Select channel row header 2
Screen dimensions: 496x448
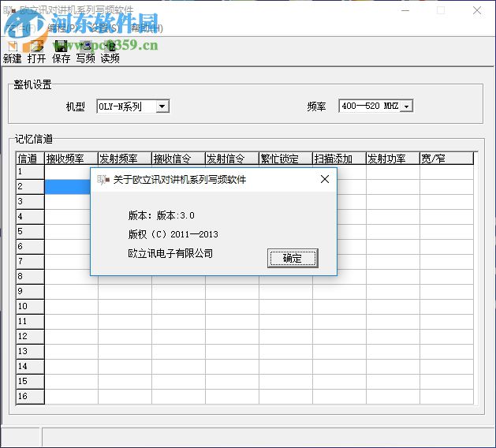(31, 187)
